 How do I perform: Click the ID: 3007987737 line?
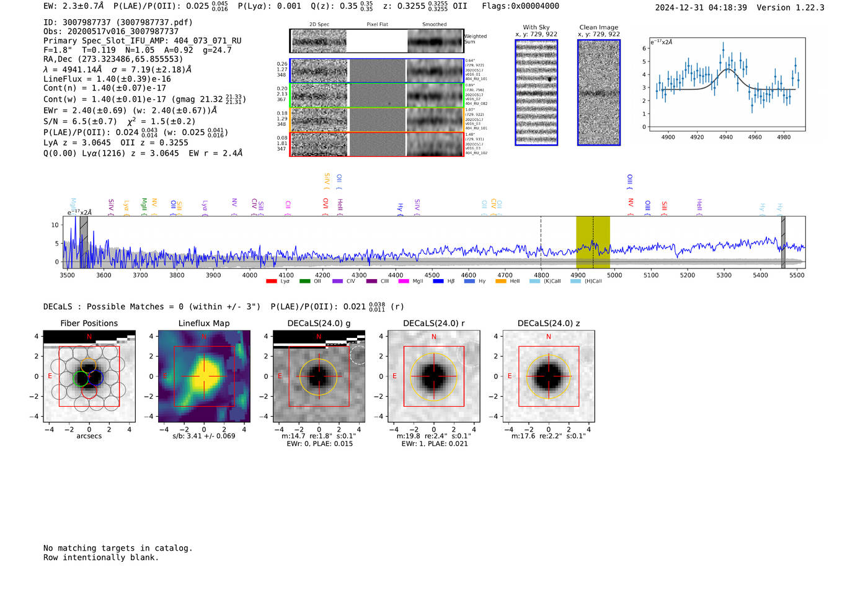pos(118,22)
